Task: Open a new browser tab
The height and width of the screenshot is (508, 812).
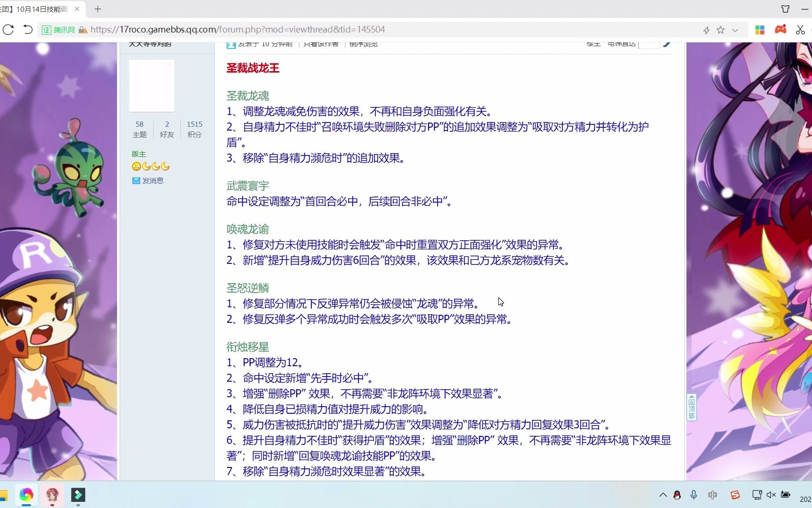Action: click(x=97, y=9)
